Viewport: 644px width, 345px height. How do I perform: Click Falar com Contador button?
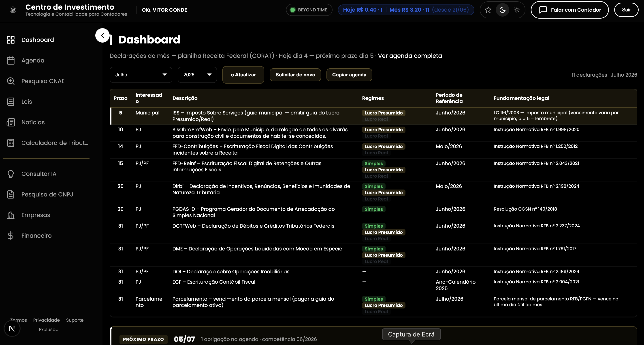(569, 10)
